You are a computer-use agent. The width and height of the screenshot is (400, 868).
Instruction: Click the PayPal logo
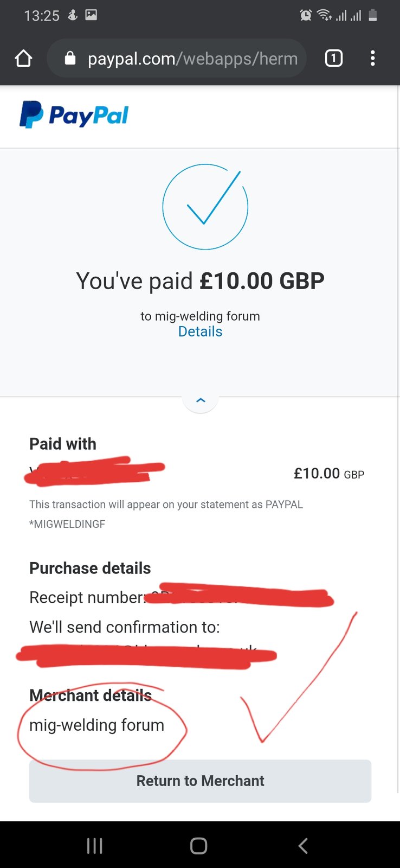pos(74,115)
